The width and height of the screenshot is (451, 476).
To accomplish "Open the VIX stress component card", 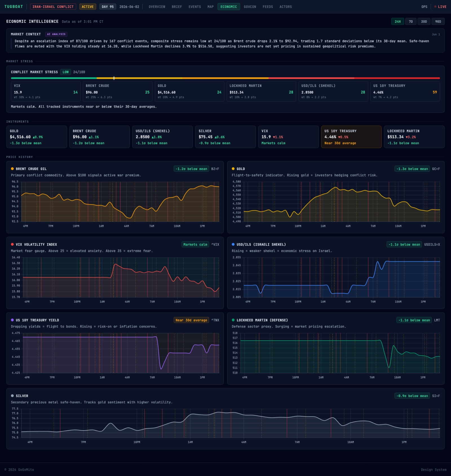I will coord(46,91).
